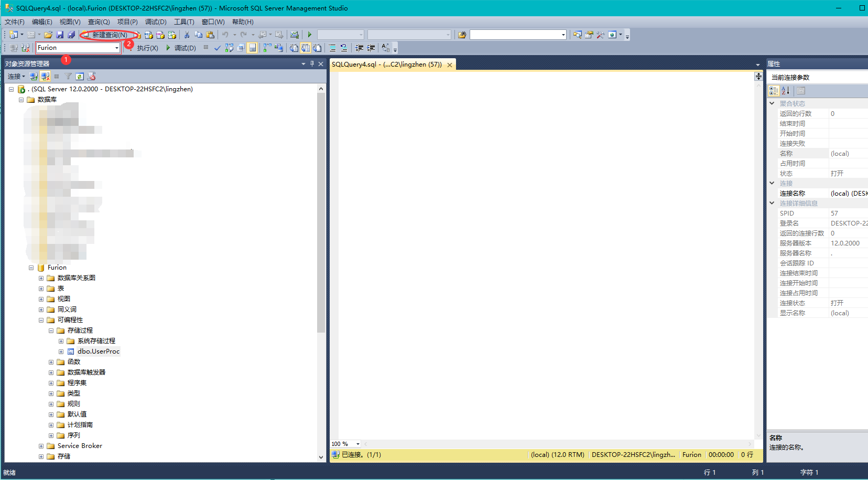Expand the dbo.UserProc stored procedure node

click(60, 351)
